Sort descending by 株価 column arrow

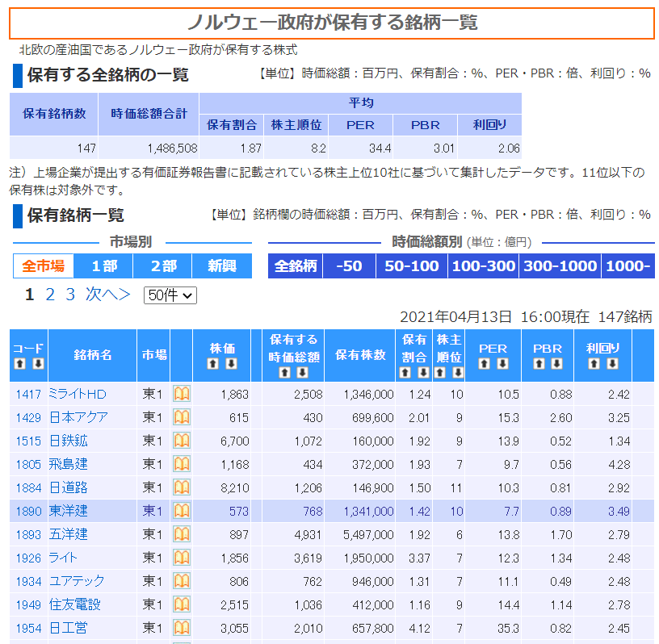pyautogui.click(x=231, y=364)
